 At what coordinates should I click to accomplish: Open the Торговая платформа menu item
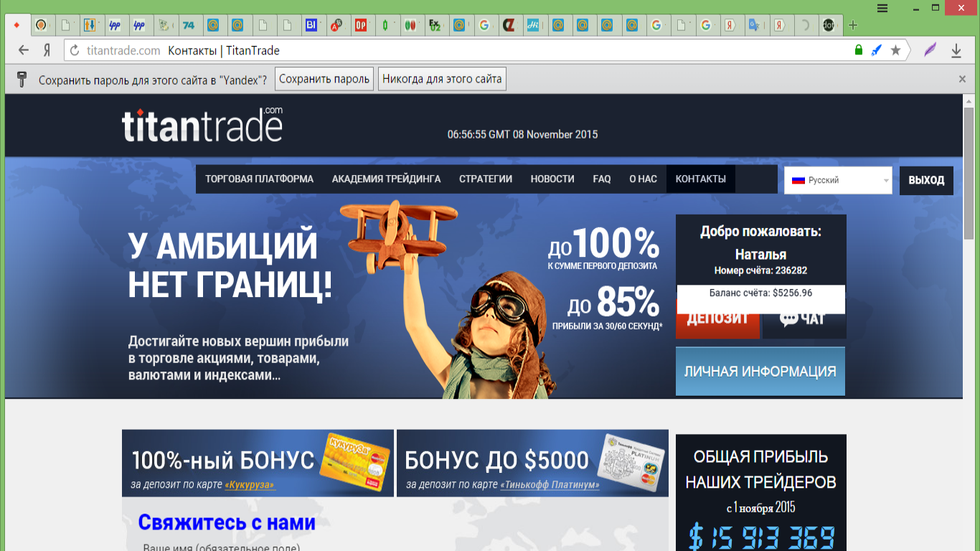tap(259, 179)
